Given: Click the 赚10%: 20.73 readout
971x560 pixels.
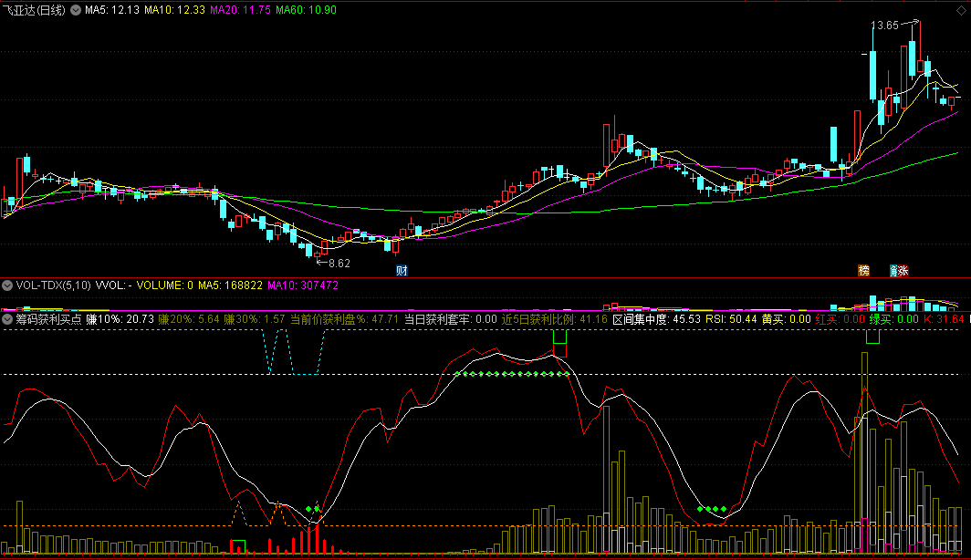Looking at the screenshot, I should 120,319.
